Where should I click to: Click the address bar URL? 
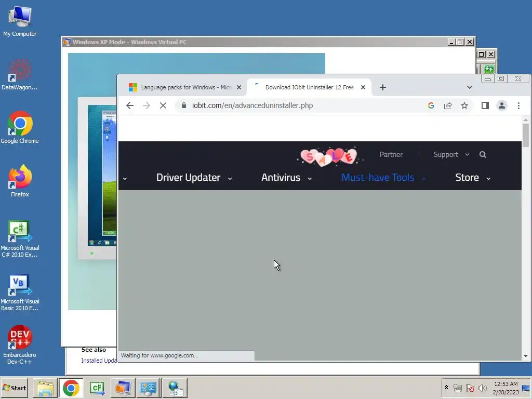point(252,105)
